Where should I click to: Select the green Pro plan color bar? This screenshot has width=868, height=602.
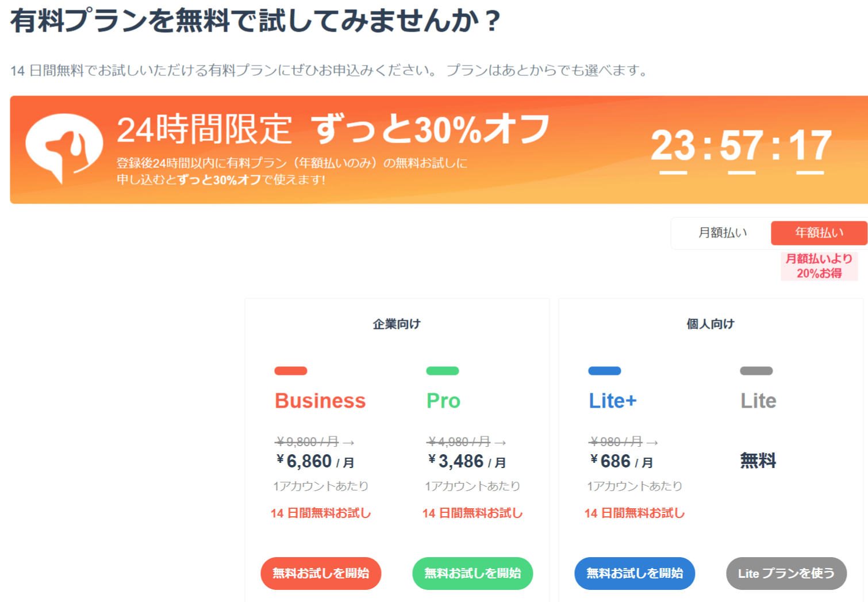click(443, 371)
